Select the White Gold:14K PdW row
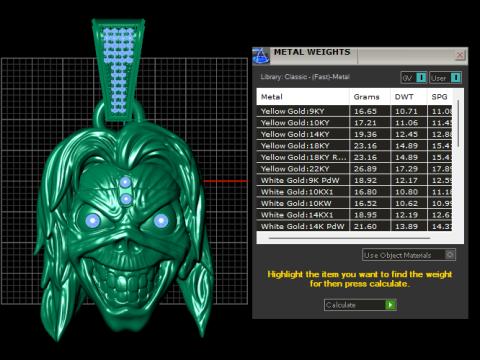This screenshot has width=480, height=360. pyautogui.click(x=354, y=226)
